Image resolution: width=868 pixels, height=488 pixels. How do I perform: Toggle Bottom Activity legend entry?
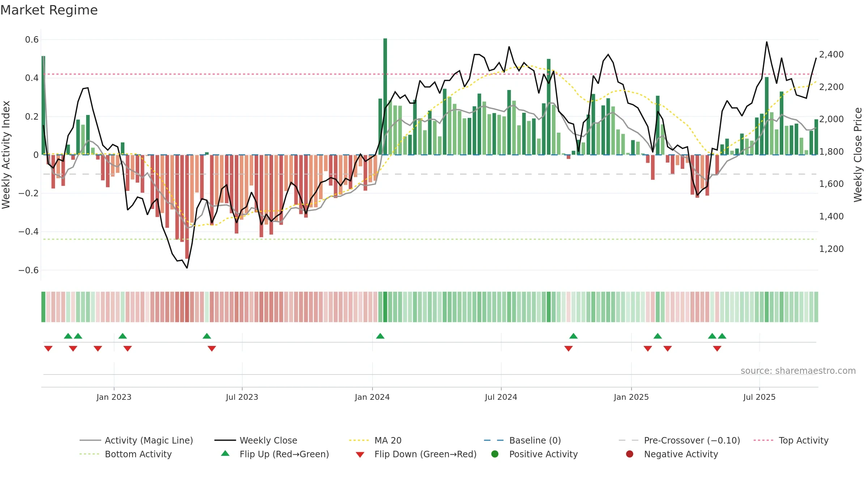point(125,454)
